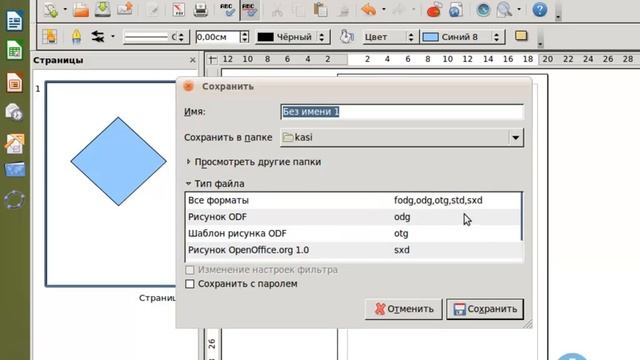Click the fodg,odg,otg,std,sxd extension cell
The width and height of the screenshot is (640, 360).
pos(438,200)
